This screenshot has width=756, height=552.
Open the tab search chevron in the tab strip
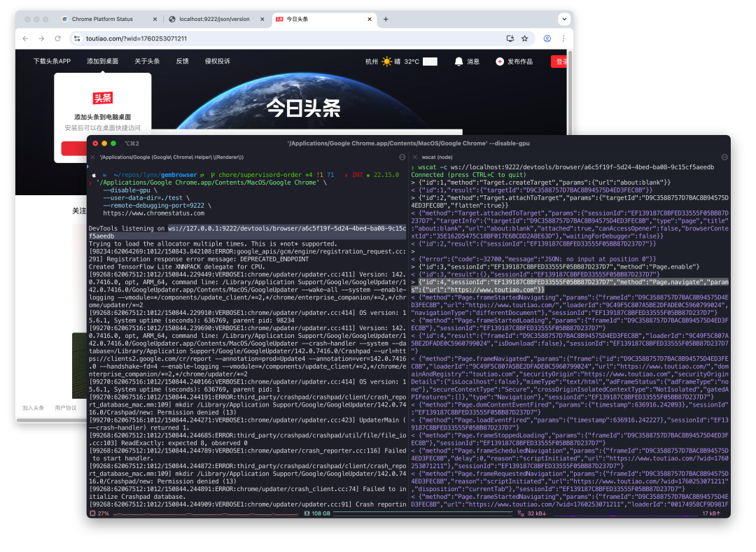pyautogui.click(x=564, y=19)
